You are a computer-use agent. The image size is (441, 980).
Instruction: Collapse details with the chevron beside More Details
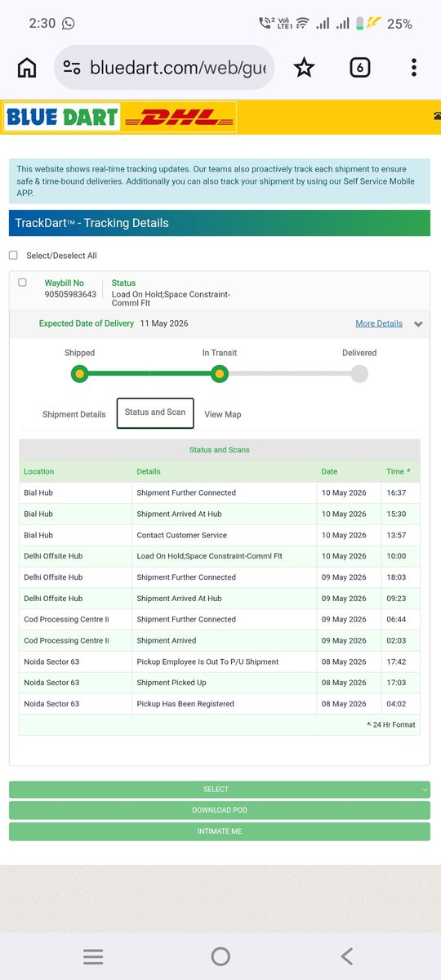[418, 324]
